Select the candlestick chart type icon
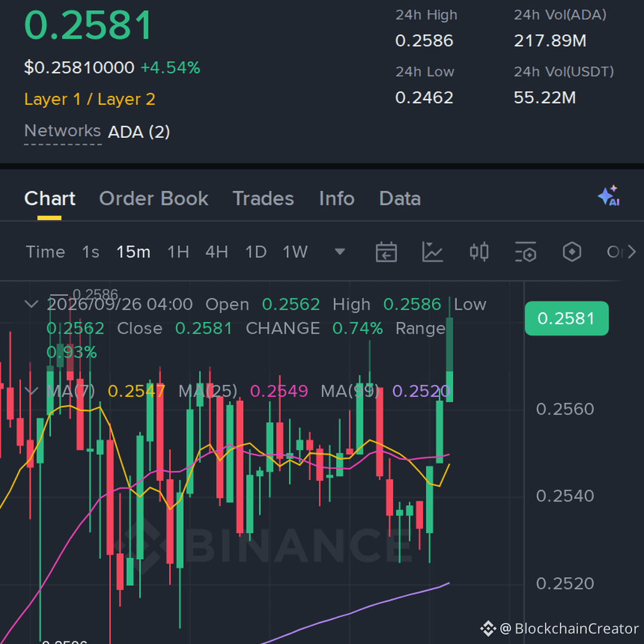Viewport: 644px width, 644px height. click(x=479, y=252)
